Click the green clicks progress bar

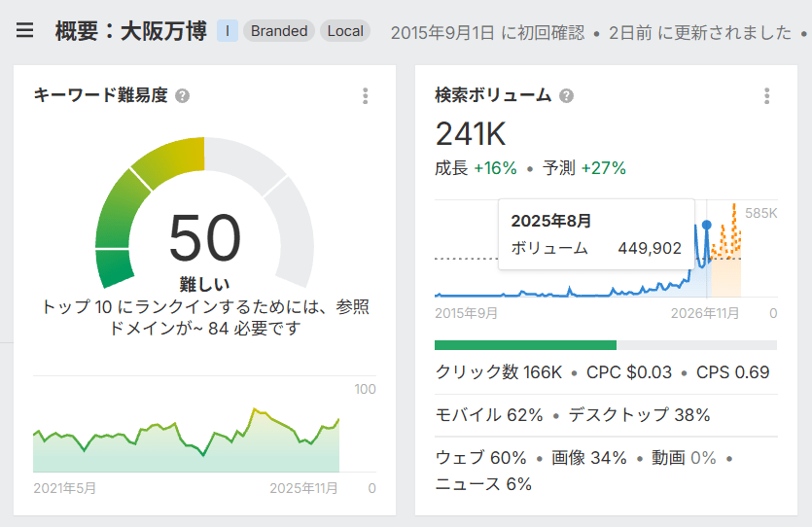(x=525, y=345)
